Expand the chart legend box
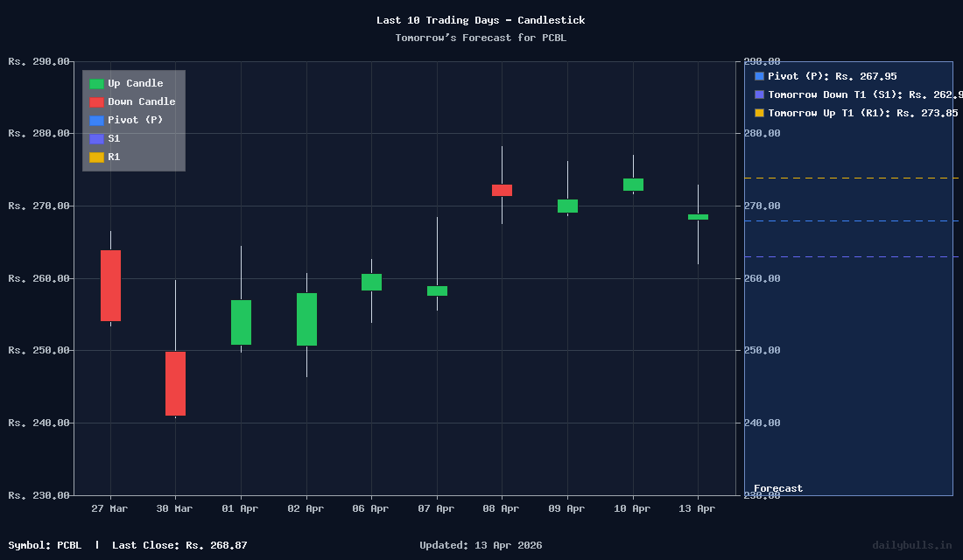Viewport: 963px width, 560px height. [x=133, y=120]
